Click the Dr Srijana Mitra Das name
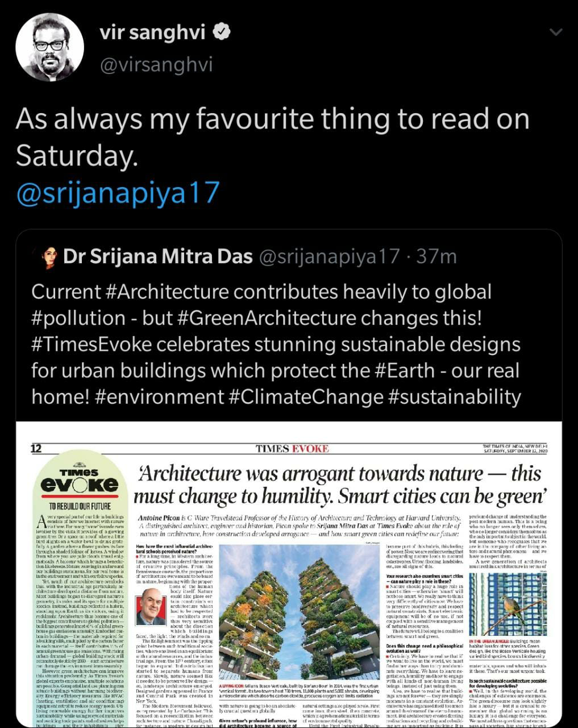Image resolution: width=578 pixels, height=728 pixels. click(x=158, y=257)
